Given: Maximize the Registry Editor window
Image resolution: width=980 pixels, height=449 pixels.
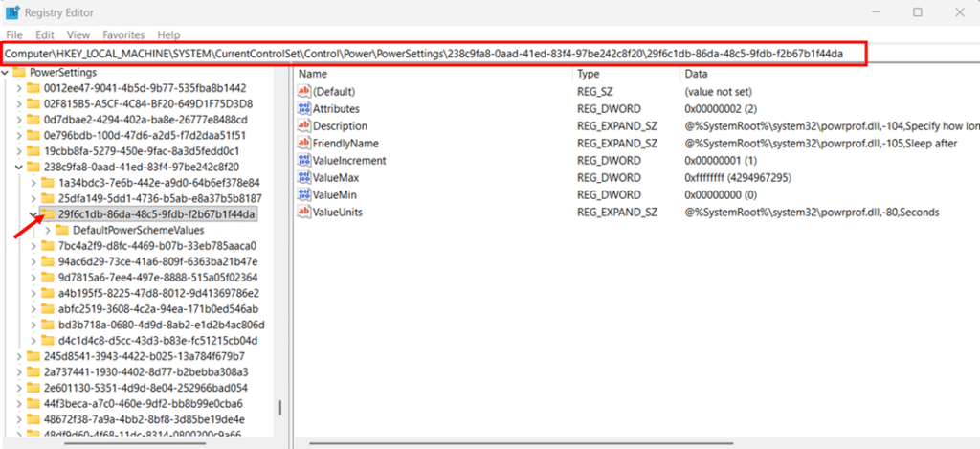Looking at the screenshot, I should click(x=918, y=11).
